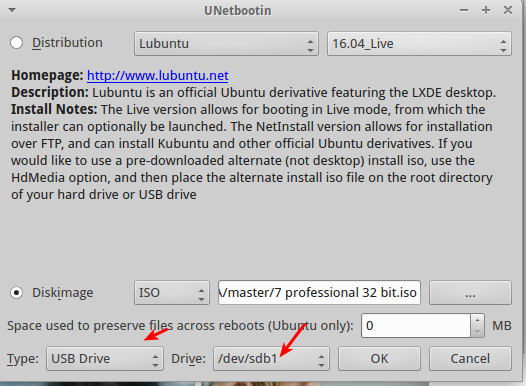Close the UNetbootin window

point(508,10)
